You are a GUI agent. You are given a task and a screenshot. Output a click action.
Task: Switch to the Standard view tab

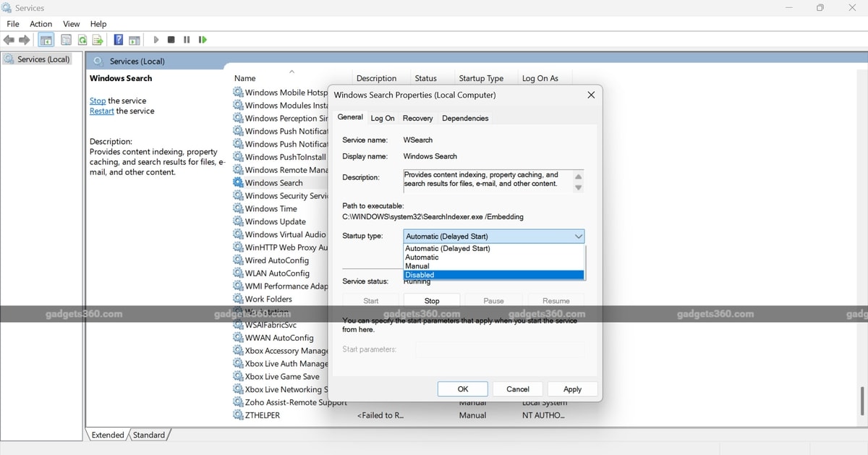click(x=149, y=435)
